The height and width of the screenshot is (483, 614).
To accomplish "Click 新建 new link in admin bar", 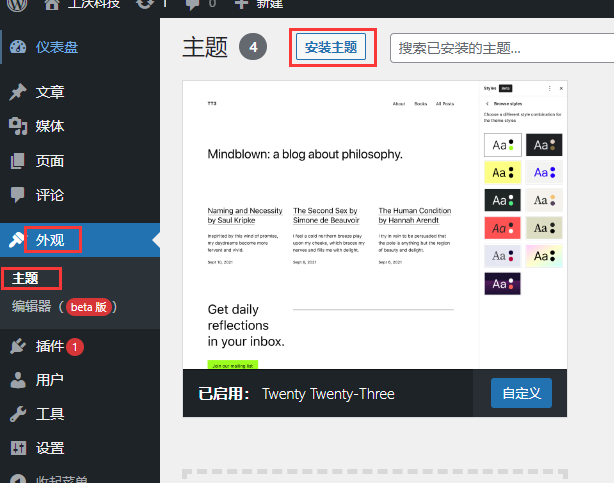I will (269, 4).
